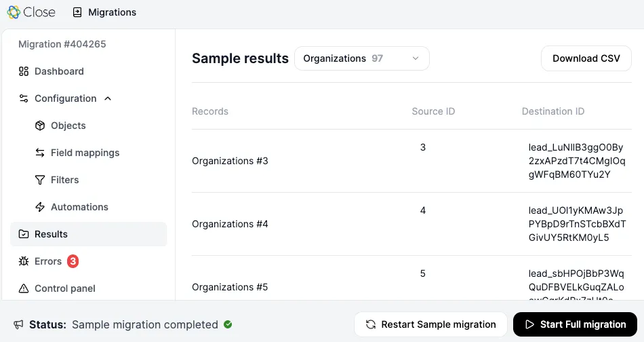Click destination ID starting lead_LuNlIB3

click(577, 161)
